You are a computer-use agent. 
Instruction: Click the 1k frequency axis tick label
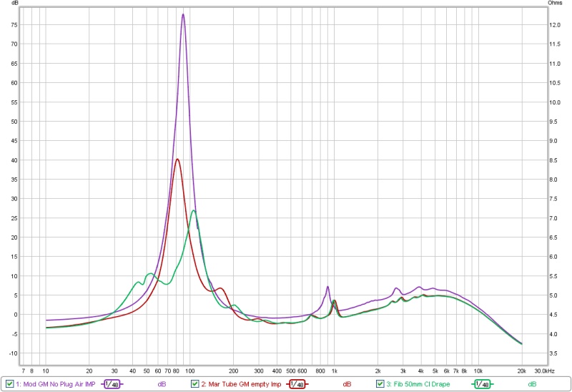pos(335,371)
